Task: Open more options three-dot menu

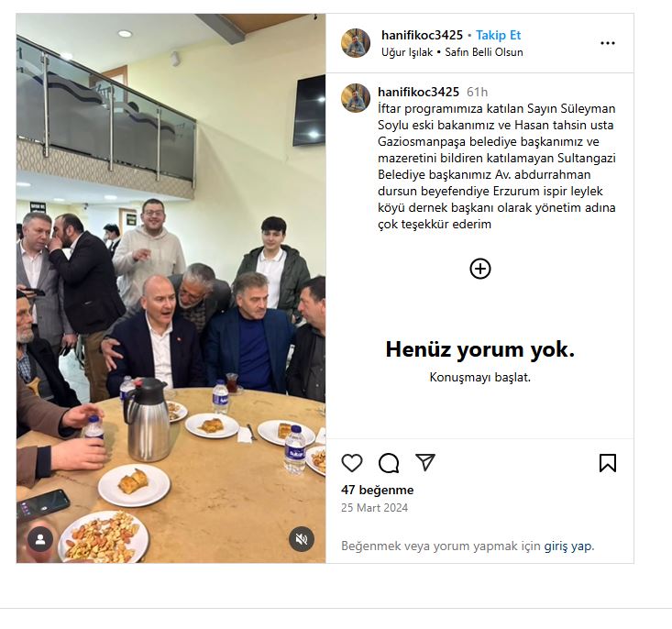Action: (607, 43)
